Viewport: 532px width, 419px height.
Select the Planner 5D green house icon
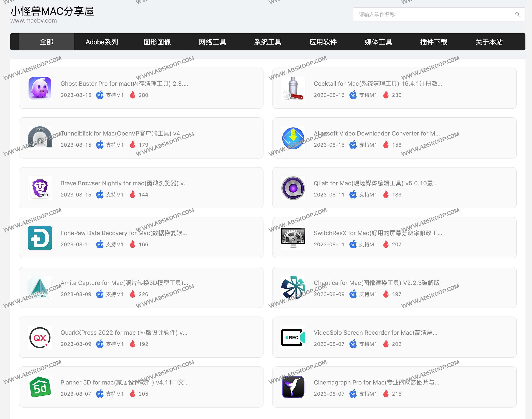click(40, 387)
